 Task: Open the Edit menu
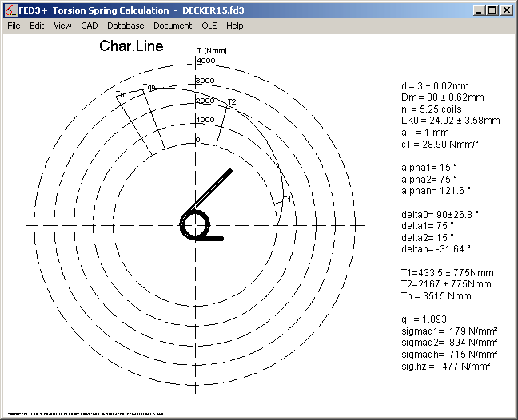tap(37, 26)
